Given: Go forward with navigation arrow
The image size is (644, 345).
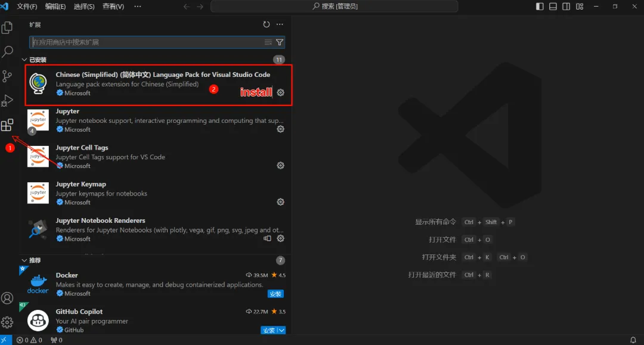Looking at the screenshot, I should click(x=200, y=7).
